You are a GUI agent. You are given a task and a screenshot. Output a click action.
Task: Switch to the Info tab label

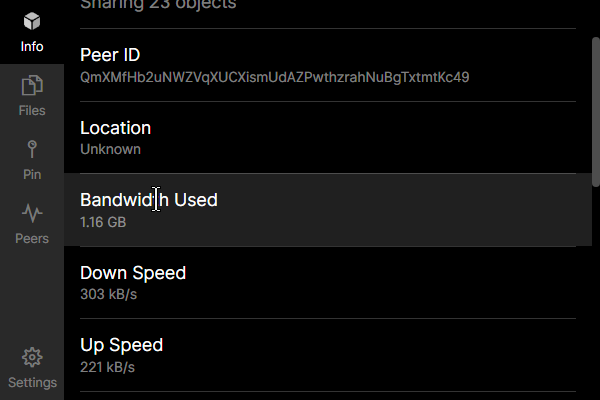(32, 46)
